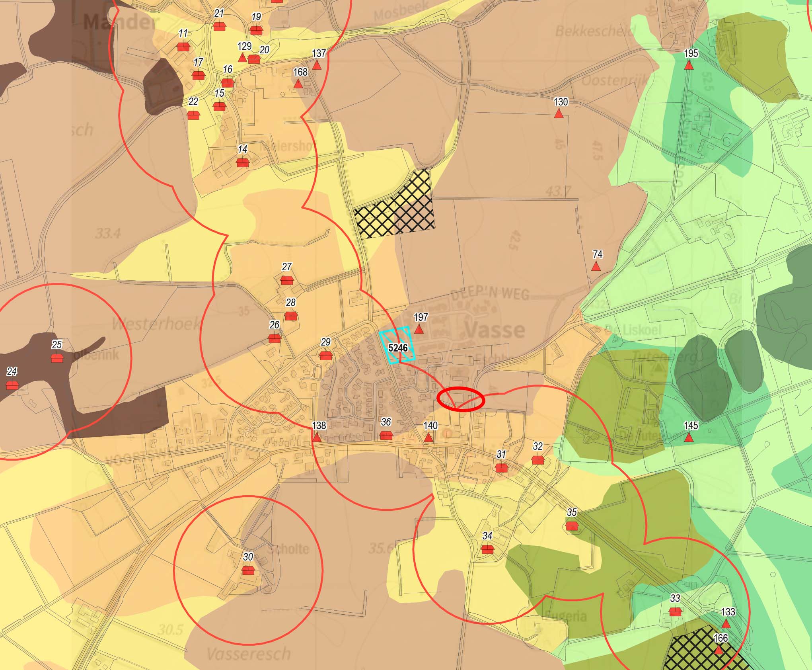Click triangle marker 168 near Mander
This screenshot has width=812, height=670.
point(298,84)
